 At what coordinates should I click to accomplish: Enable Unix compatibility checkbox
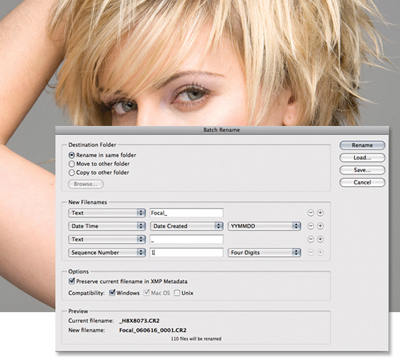tap(177, 293)
